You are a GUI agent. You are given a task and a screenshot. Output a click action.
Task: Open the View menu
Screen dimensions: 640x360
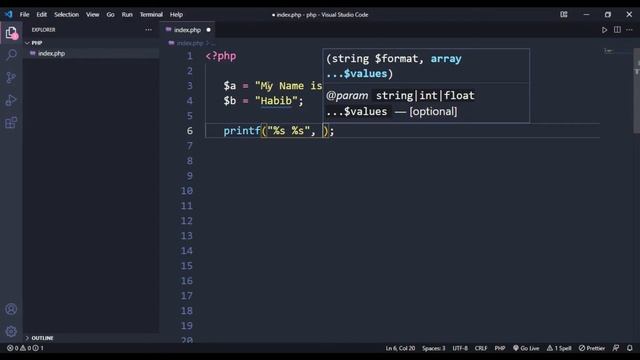(x=93, y=14)
